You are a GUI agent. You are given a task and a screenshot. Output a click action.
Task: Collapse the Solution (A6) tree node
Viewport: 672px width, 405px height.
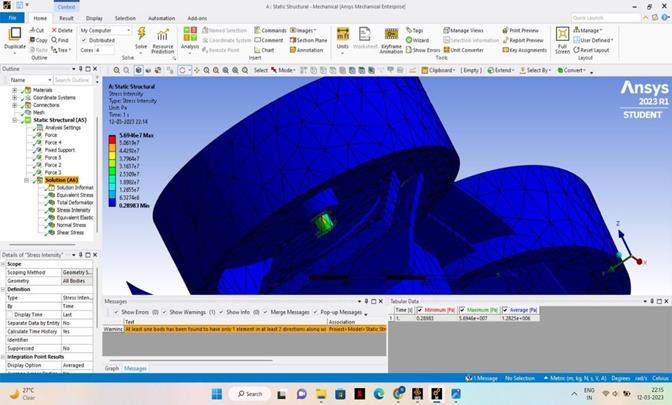27,180
